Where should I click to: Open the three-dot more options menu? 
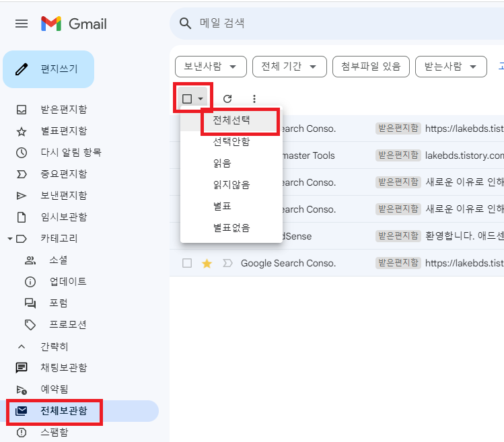pyautogui.click(x=254, y=99)
